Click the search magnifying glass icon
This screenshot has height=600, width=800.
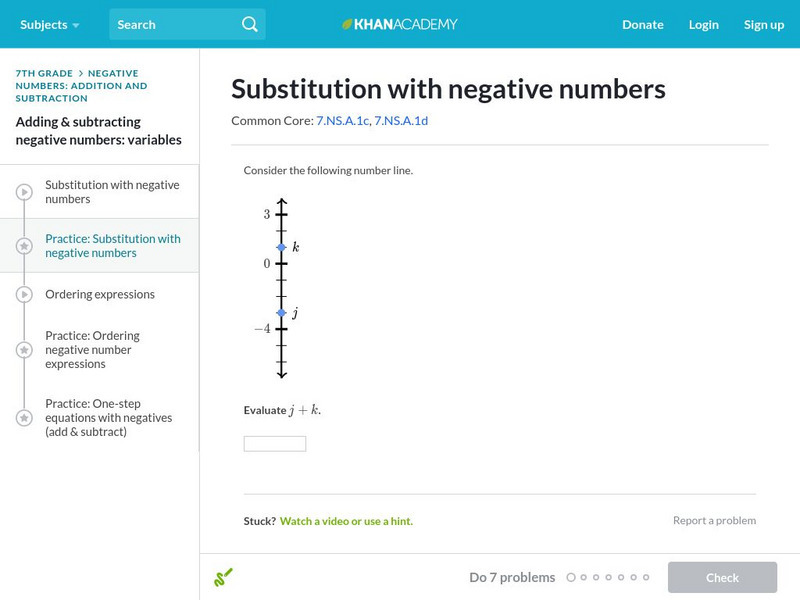[x=250, y=24]
